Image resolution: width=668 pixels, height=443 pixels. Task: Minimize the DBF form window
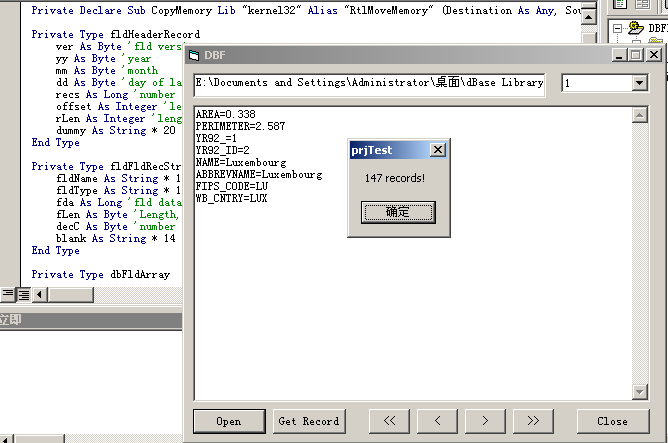click(x=619, y=55)
